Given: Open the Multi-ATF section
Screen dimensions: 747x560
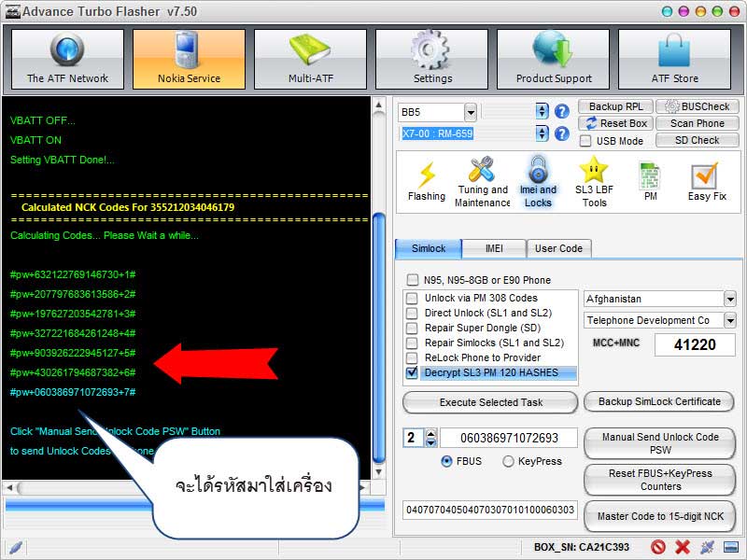Looking at the screenshot, I should tap(311, 59).
